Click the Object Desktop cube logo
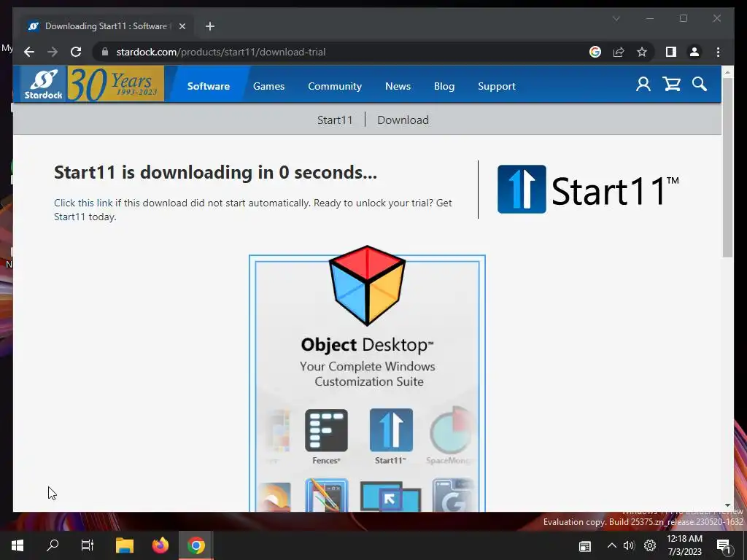 368,286
